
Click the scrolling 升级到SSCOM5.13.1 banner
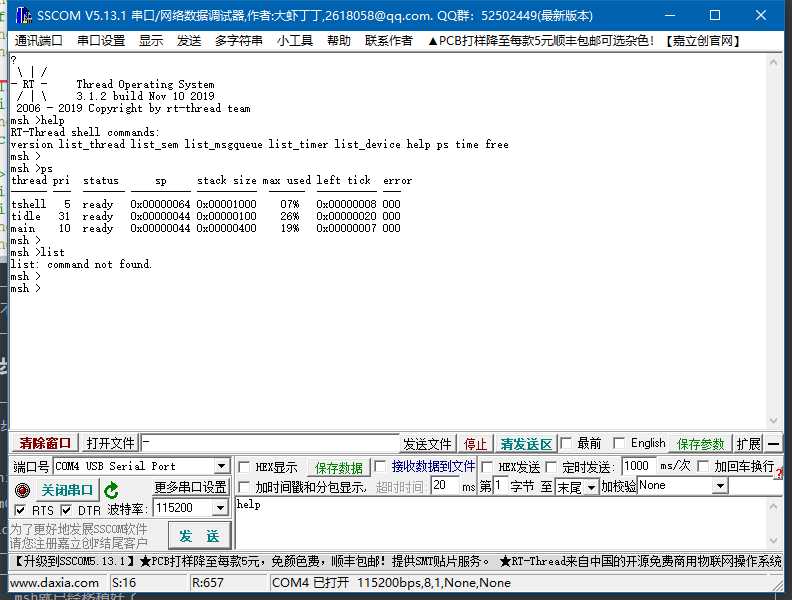[396, 561]
